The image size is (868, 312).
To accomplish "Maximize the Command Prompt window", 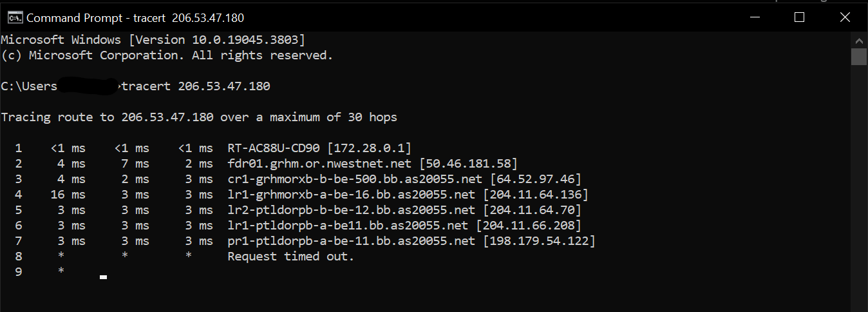I will (x=799, y=17).
